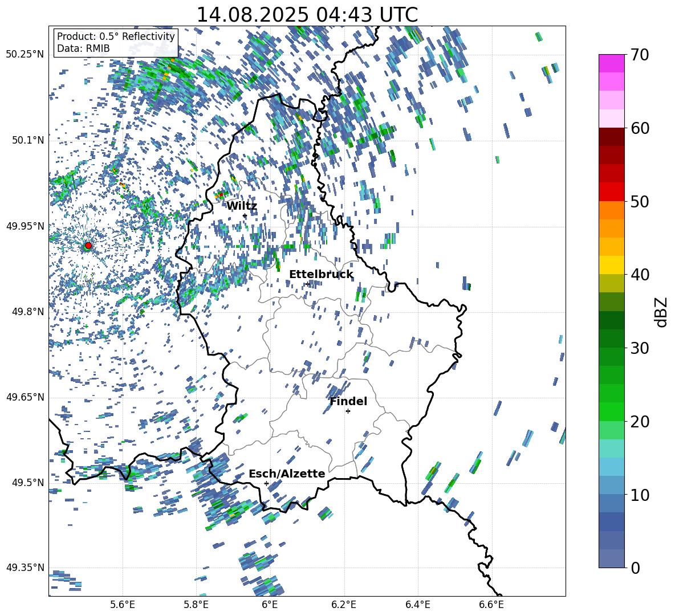The image size is (675, 616).
Task: Click the 5.8°E longitude label
Action: pos(196,605)
